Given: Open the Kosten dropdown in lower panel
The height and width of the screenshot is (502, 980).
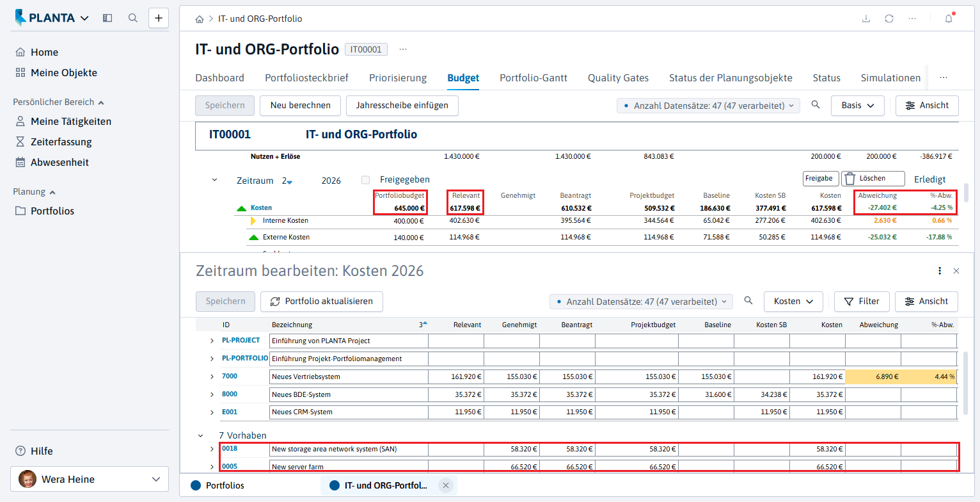Looking at the screenshot, I should (793, 301).
